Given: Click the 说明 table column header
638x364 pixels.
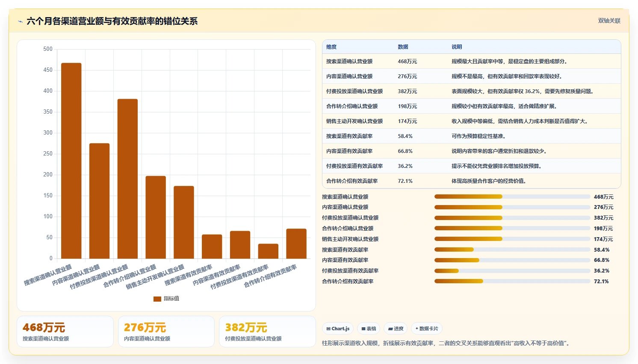Looking at the screenshot, I should (x=457, y=47).
